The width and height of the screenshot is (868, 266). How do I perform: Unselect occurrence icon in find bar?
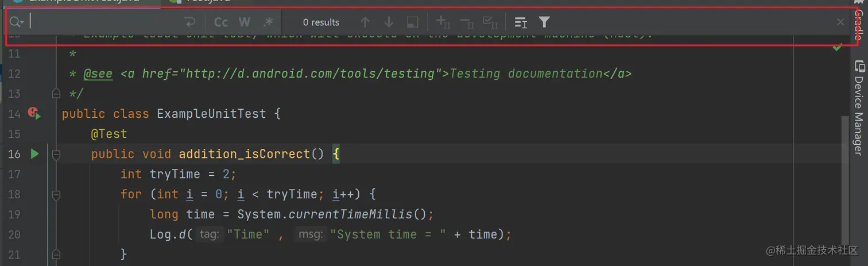(x=466, y=22)
